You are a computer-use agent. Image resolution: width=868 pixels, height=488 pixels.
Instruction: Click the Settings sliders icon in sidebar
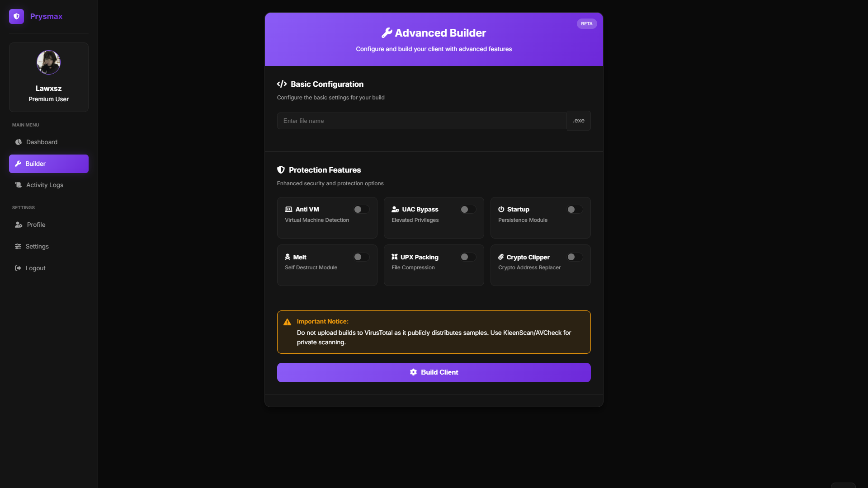tap(18, 246)
